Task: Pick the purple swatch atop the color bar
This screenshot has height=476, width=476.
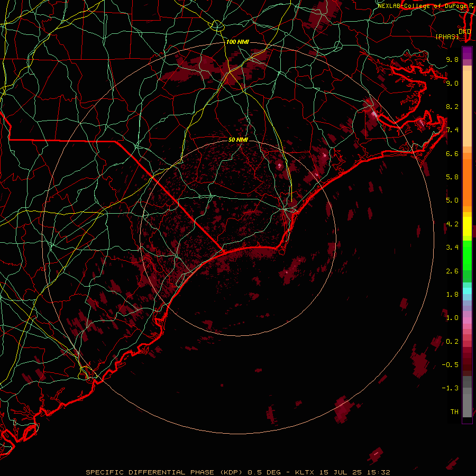Action: [x=467, y=53]
